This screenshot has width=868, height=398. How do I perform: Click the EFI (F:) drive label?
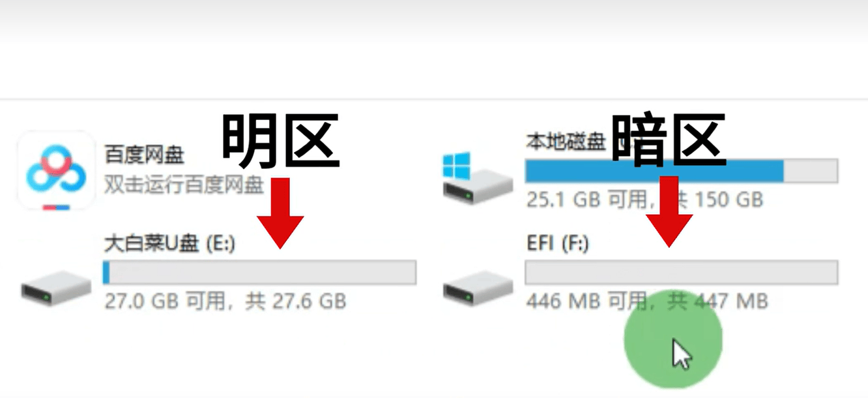[557, 243]
